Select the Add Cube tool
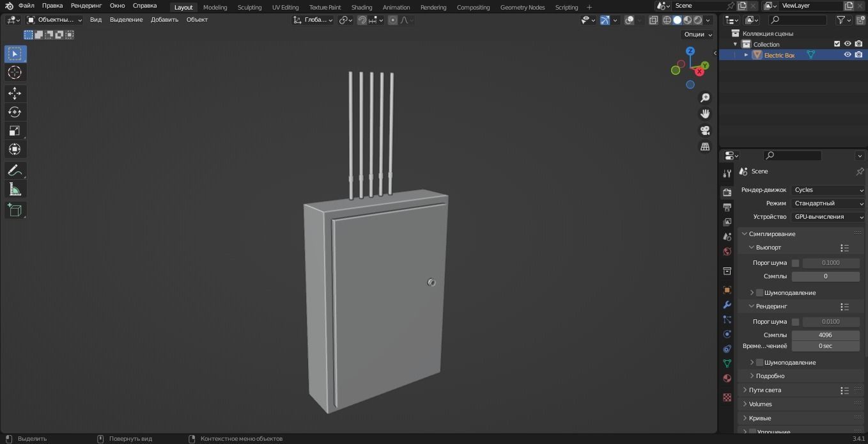The height and width of the screenshot is (444, 868). click(14, 210)
